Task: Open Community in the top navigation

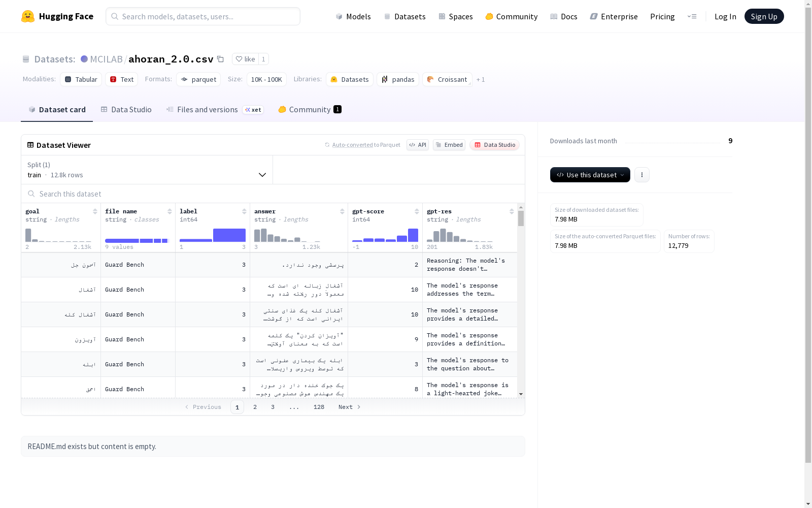Action: [x=512, y=16]
